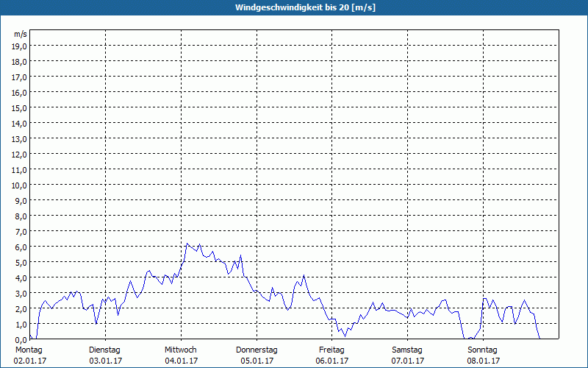Select the Samstag 07.01.17 day label
Image resolution: width=588 pixels, height=368 pixels.
tap(408, 355)
